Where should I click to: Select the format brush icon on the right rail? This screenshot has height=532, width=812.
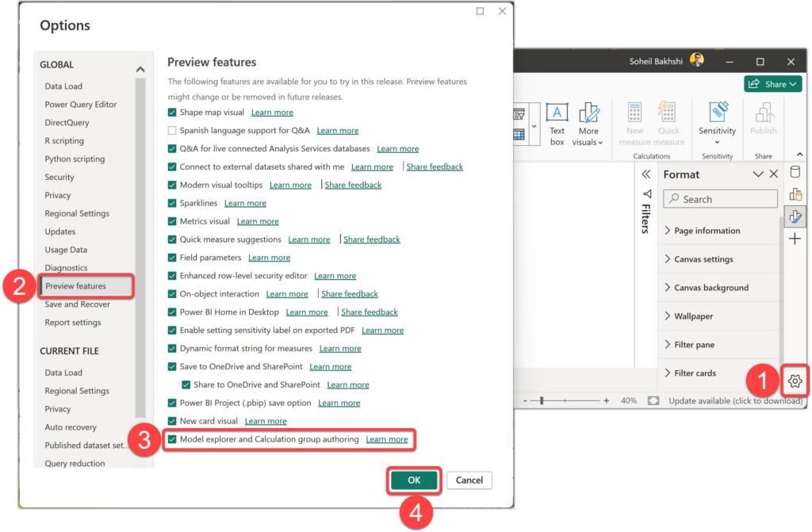(795, 216)
